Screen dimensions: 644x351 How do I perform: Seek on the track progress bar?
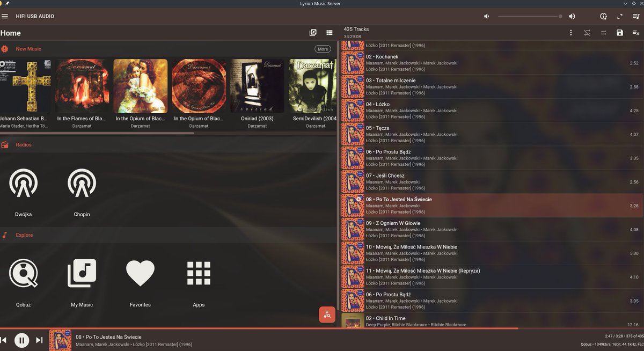coord(322,328)
